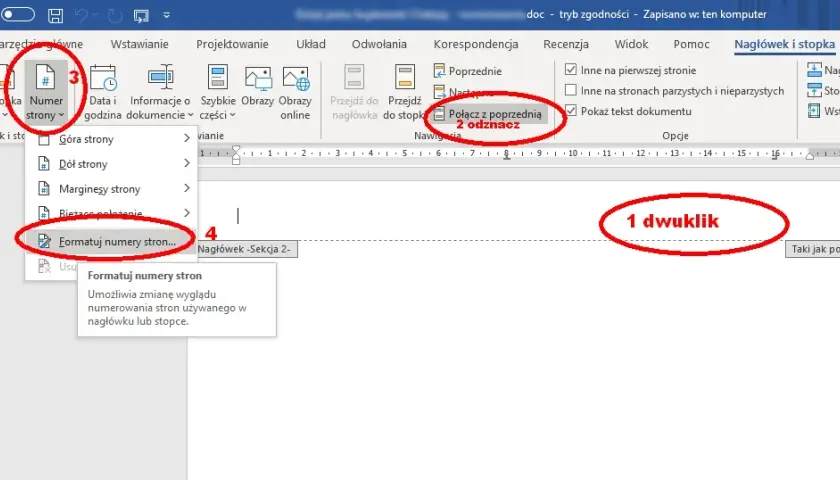The height and width of the screenshot is (480, 840).
Task: Open the Szybkie części dropdown
Action: pos(218,92)
